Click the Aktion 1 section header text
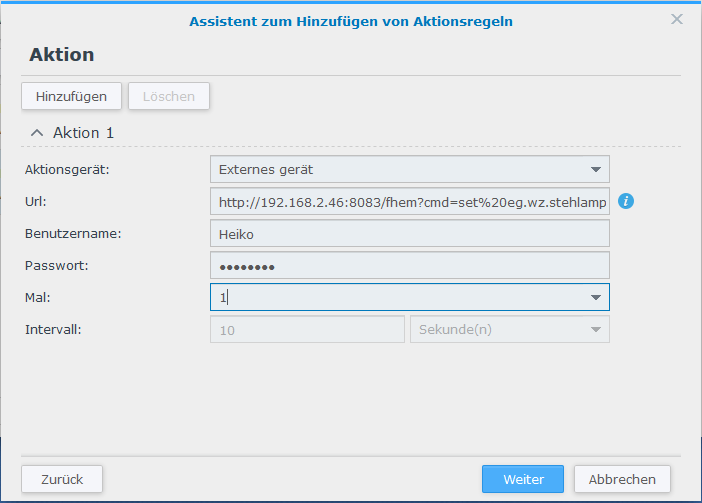Image resolution: width=702 pixels, height=503 pixels. coord(84,133)
